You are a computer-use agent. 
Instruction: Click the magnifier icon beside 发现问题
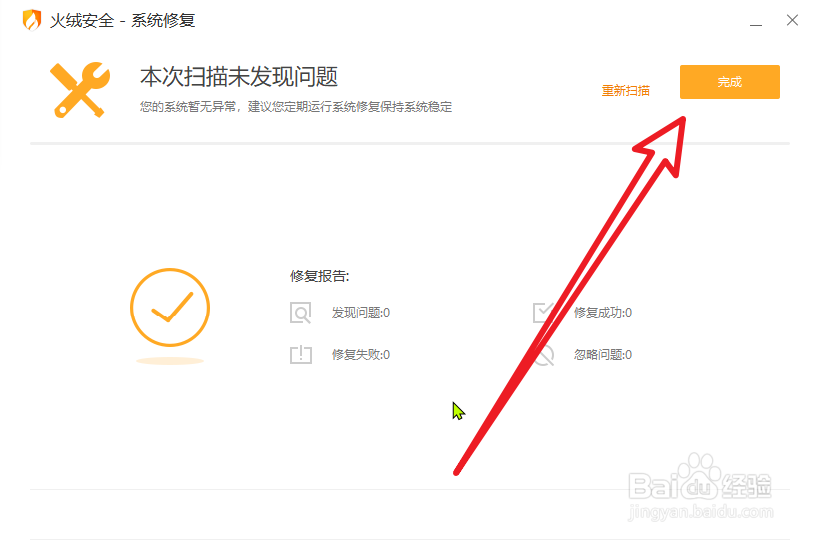(301, 313)
